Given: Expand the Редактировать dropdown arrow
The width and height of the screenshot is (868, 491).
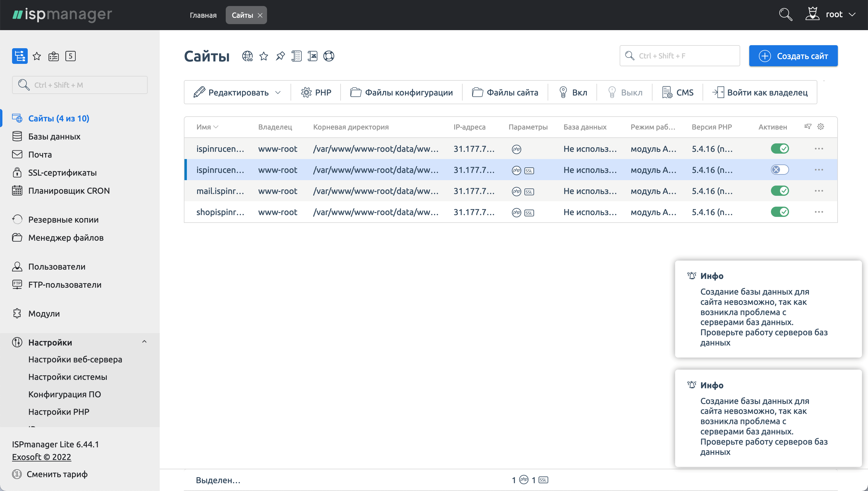Looking at the screenshot, I should tap(278, 92).
